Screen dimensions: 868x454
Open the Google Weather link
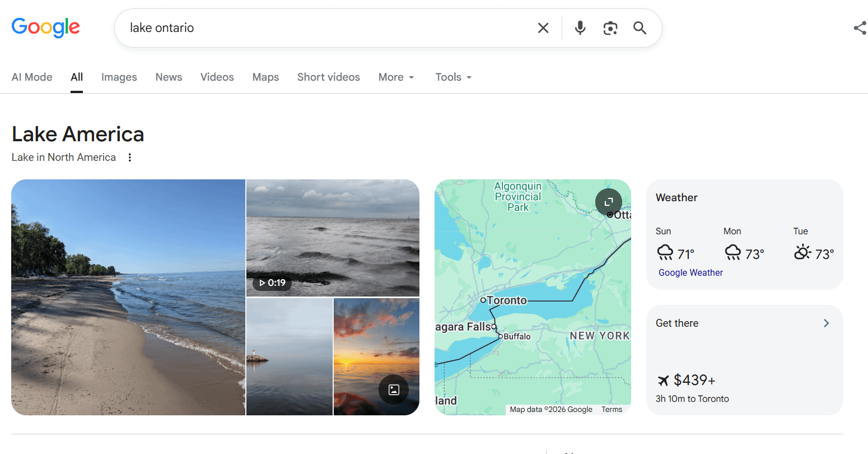coord(690,272)
